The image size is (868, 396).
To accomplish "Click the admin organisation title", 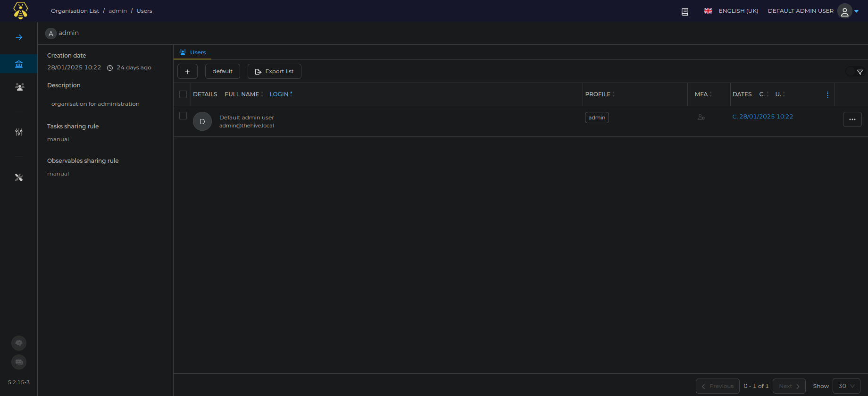I will [68, 33].
